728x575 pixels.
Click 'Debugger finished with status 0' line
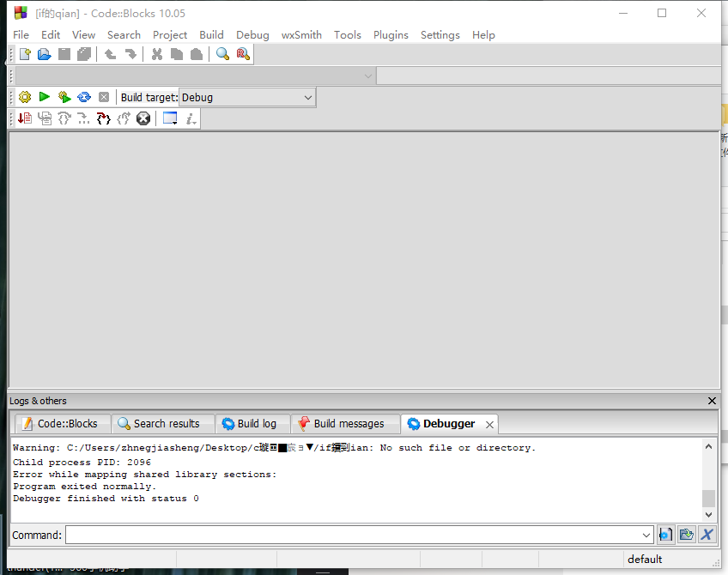coord(106,499)
